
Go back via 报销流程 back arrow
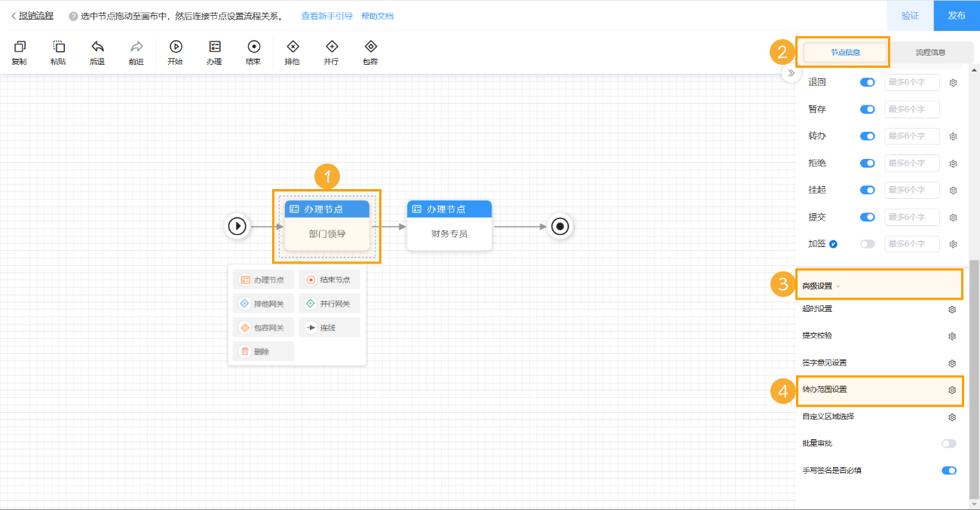[x=14, y=16]
